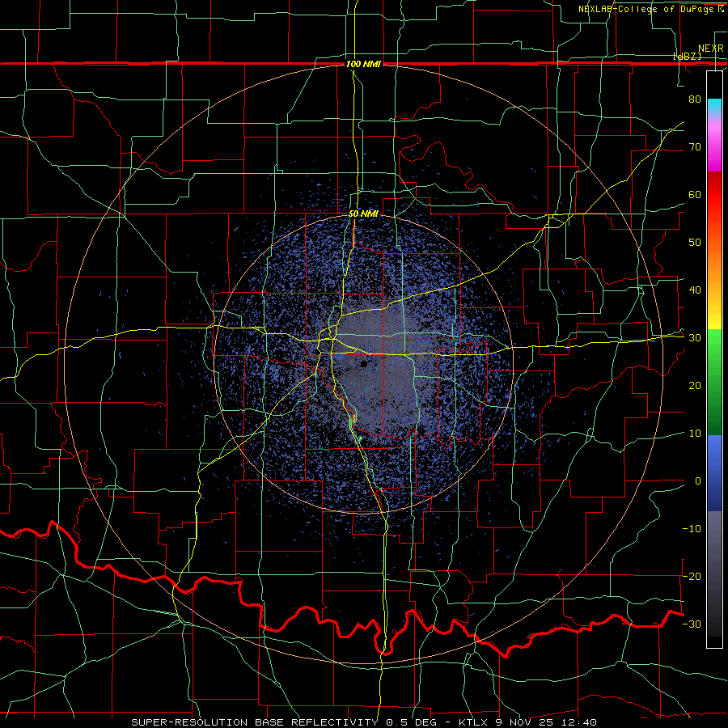Image resolution: width=728 pixels, height=728 pixels.
Task: Pick the cyan segment of the color bar
Action: [x=714, y=107]
